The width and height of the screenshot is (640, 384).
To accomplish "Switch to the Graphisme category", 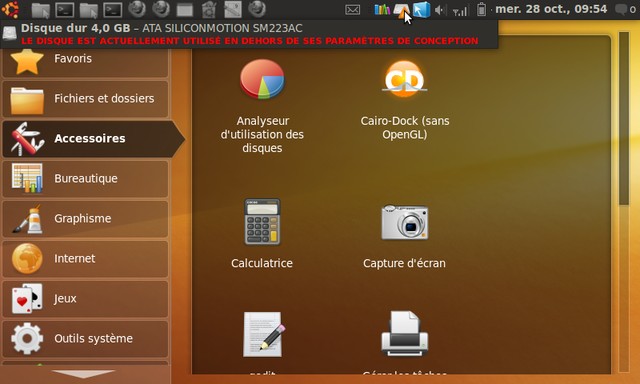I will click(x=85, y=219).
